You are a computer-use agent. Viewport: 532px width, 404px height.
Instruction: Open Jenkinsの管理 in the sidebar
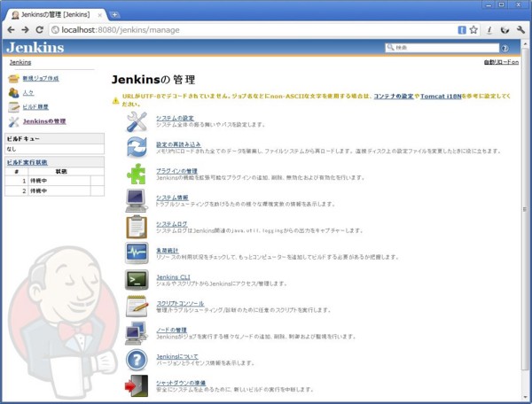44,121
